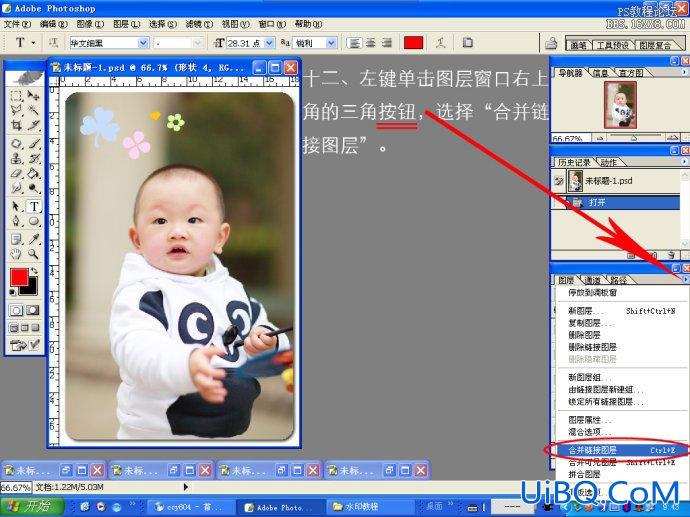Select the Eyedropper tool
Viewport: 690px width, 517px height.
[x=33, y=239]
